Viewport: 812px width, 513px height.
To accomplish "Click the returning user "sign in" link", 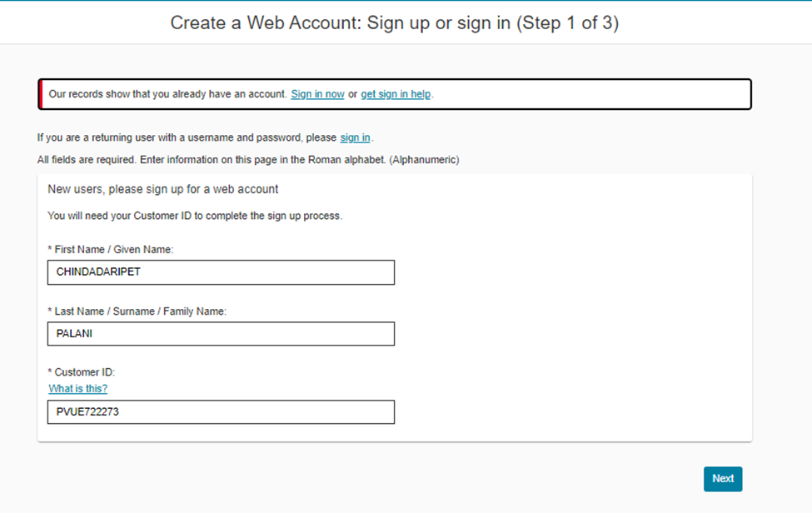I will pos(355,137).
